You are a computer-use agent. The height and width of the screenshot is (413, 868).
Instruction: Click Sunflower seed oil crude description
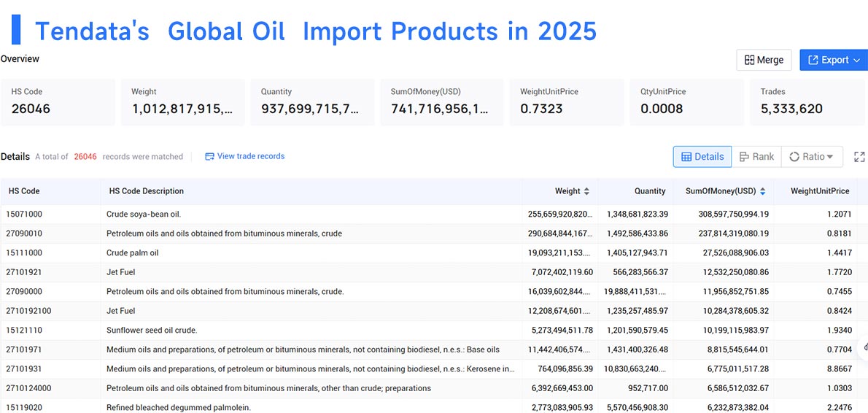click(x=152, y=330)
